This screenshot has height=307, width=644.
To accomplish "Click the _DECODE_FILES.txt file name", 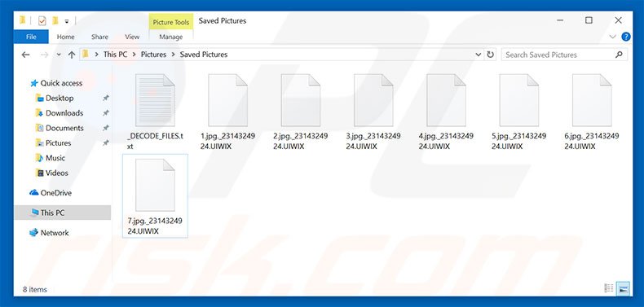I will tap(155, 141).
